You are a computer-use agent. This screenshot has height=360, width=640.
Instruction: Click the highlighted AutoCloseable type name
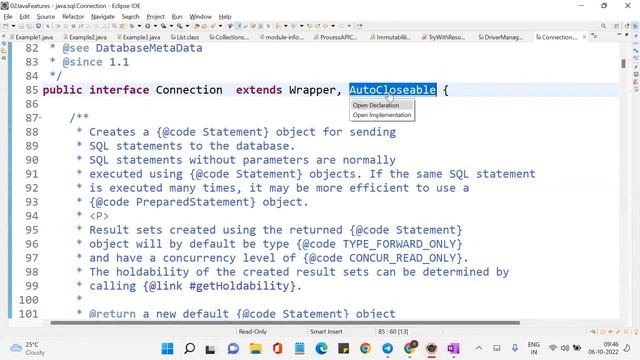393,90
